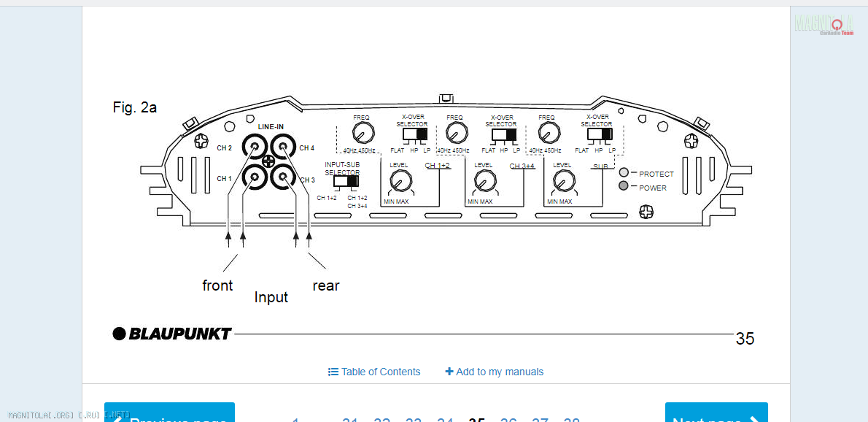Click the CH 3 line-in RCA jack
This screenshot has height=422, width=868.
point(284,177)
